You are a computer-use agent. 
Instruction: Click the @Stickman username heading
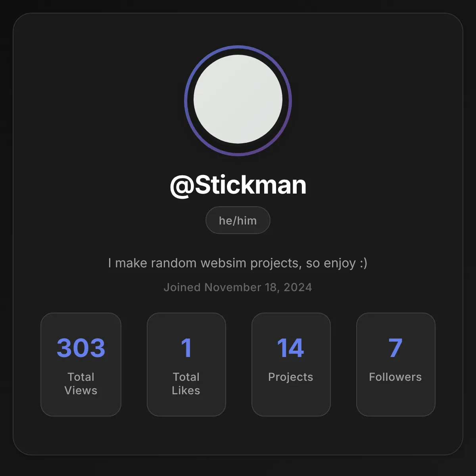coord(238,185)
